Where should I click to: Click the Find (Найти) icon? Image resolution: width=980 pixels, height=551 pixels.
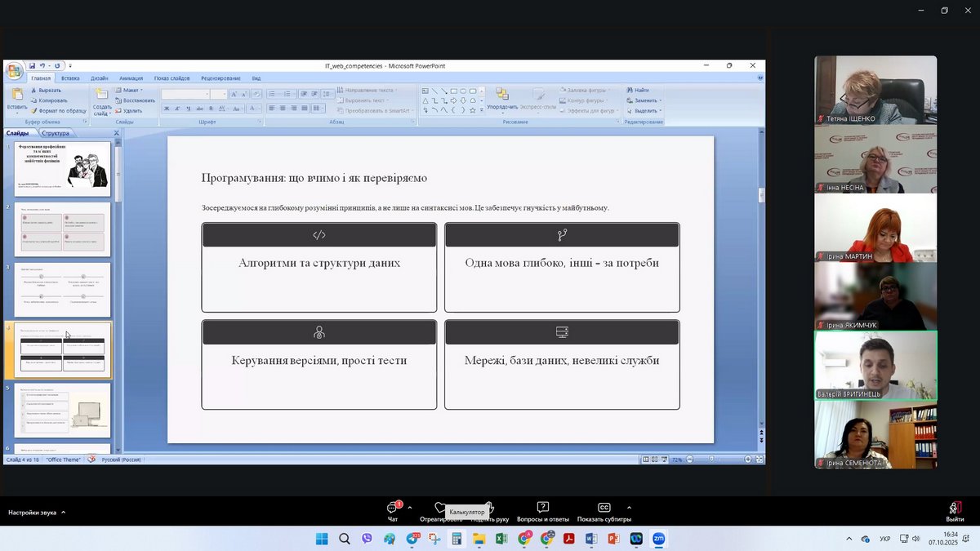(x=638, y=90)
